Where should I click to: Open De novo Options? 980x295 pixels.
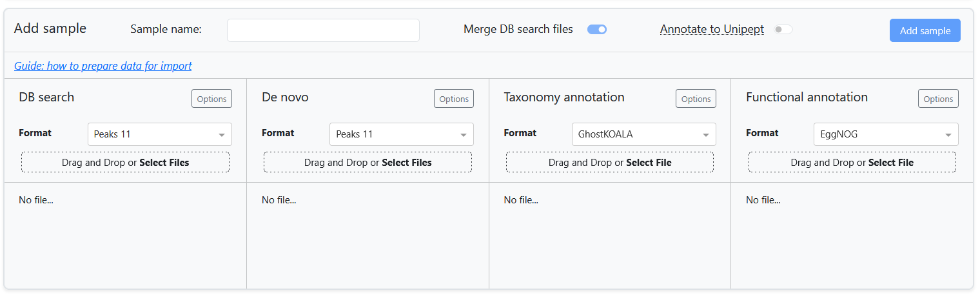454,99
